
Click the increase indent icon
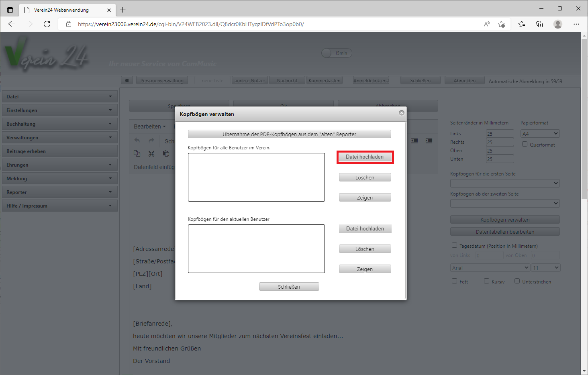pos(429,141)
